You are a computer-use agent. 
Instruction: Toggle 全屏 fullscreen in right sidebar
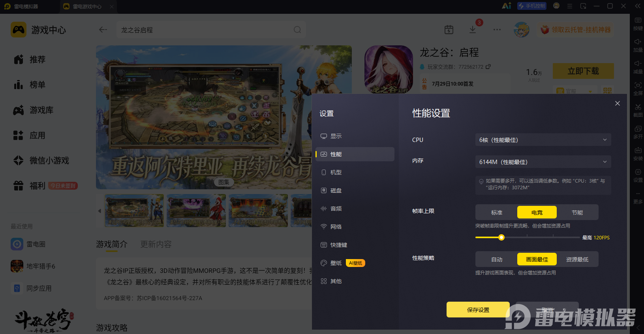(x=638, y=89)
